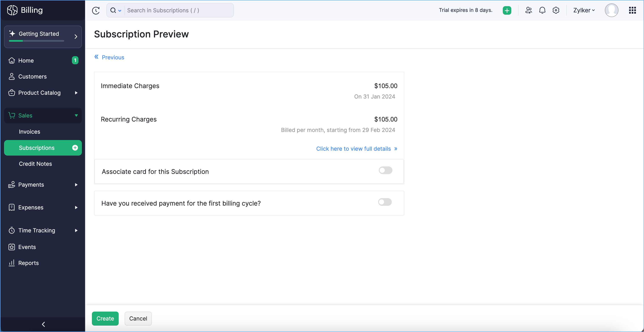Open the settings gear icon

point(556,10)
